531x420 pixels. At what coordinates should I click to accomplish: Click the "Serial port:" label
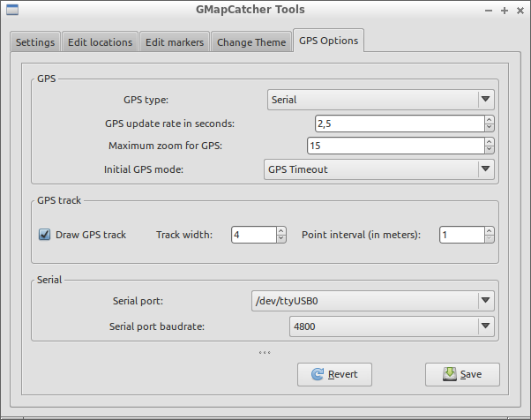pos(138,301)
